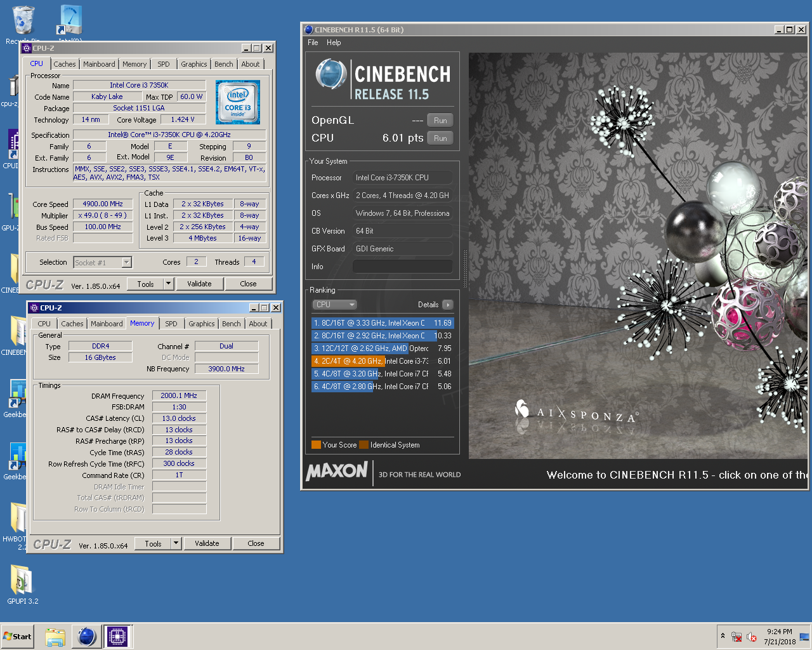Open the Intel shortcut on the desktop
The width and height of the screenshot is (812, 650).
tap(70, 20)
